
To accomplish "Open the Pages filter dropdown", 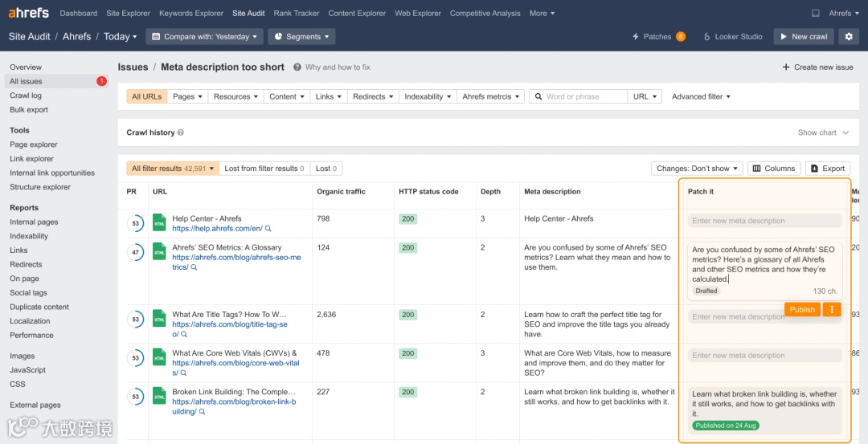I will click(187, 96).
